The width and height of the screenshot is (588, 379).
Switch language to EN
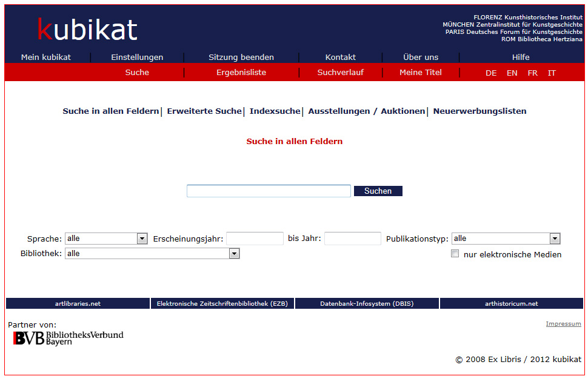(512, 73)
